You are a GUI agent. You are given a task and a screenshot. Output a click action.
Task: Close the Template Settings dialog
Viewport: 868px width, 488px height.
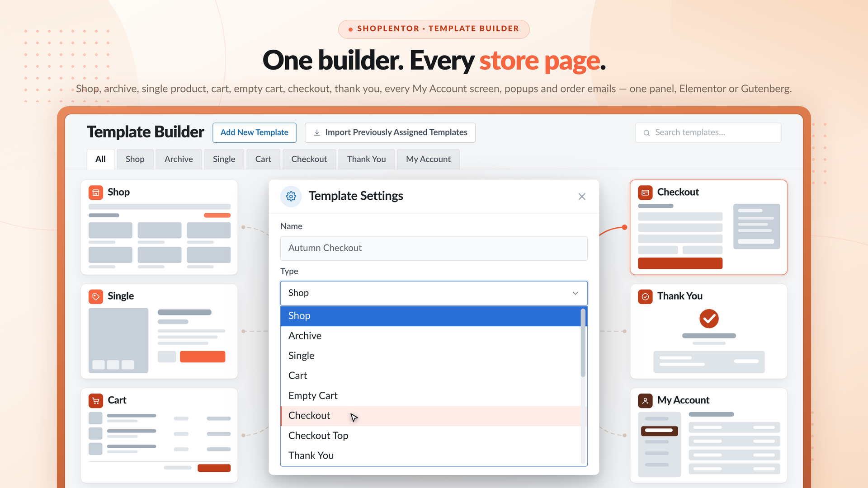coord(582,197)
